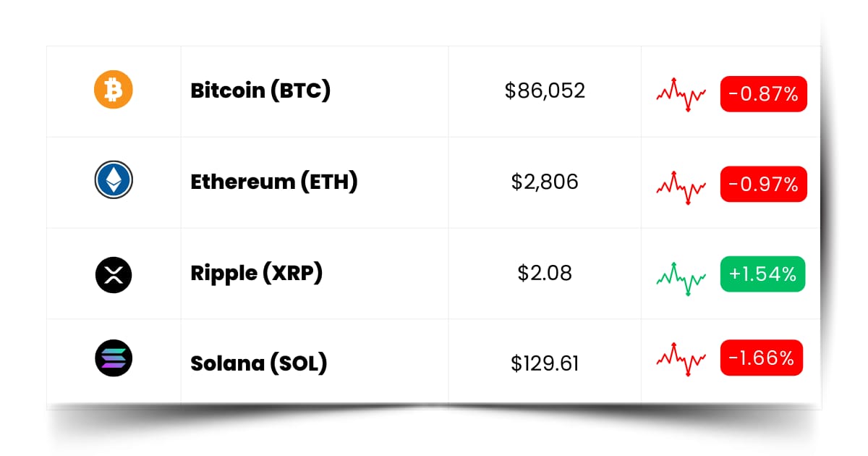
Task: Select the Bitcoin (BTC) name link
Action: point(260,91)
